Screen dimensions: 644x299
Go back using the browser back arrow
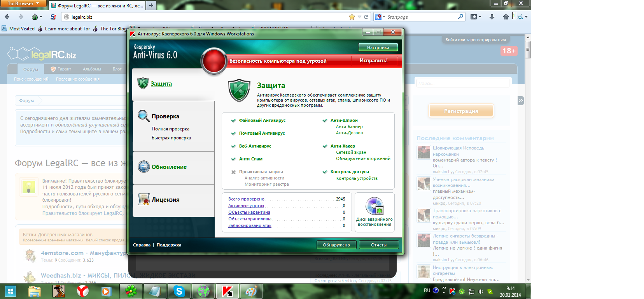(7, 17)
